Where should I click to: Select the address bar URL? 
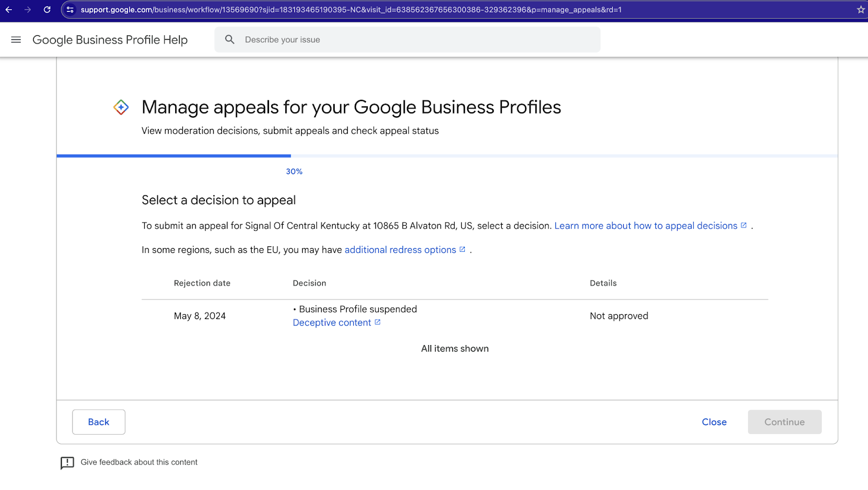coord(351,10)
